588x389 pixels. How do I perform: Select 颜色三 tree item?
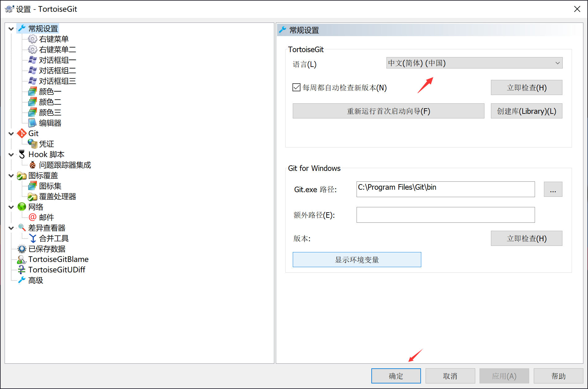[50, 113]
